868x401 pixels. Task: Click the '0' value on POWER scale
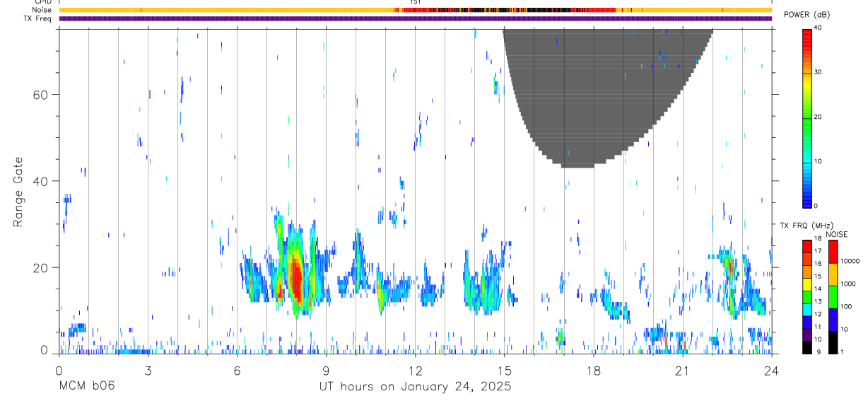pyautogui.click(x=817, y=206)
